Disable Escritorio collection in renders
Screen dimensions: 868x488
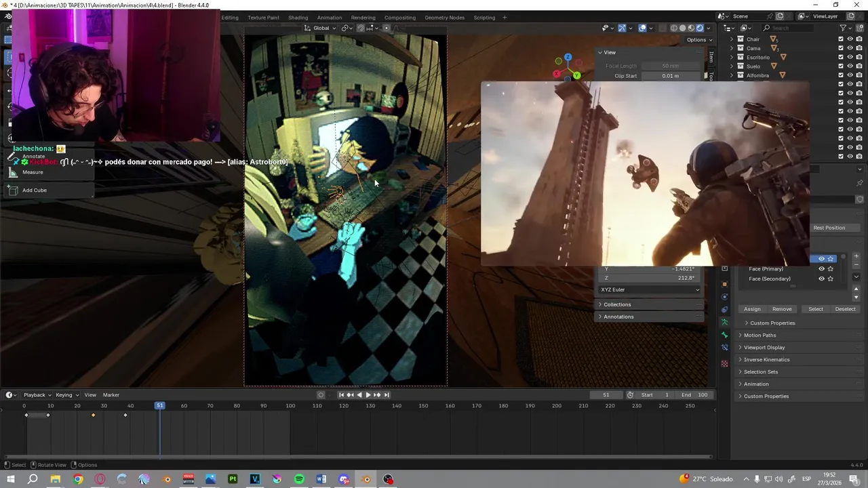(859, 57)
